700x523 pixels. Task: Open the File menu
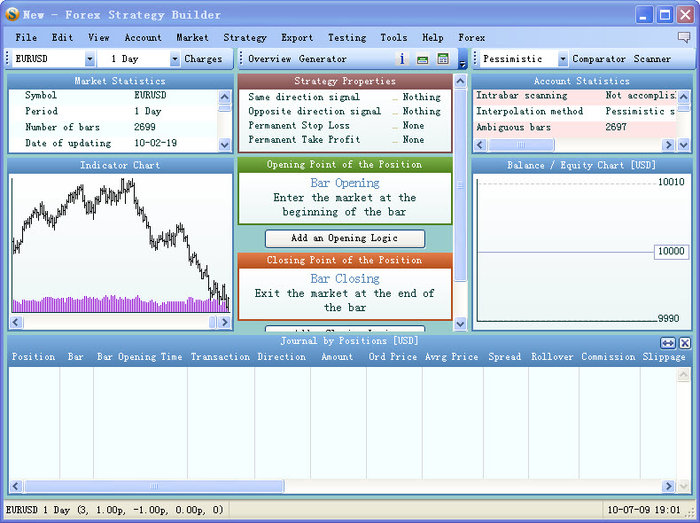26,37
